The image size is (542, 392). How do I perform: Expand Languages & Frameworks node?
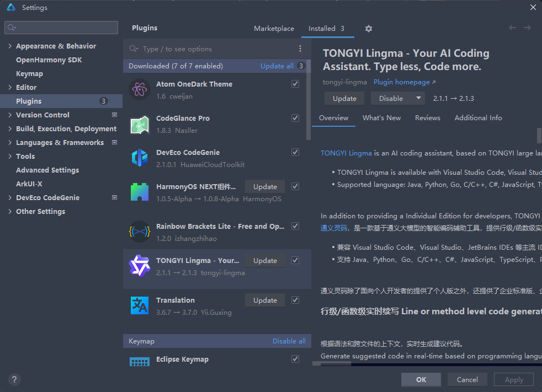[10, 143]
